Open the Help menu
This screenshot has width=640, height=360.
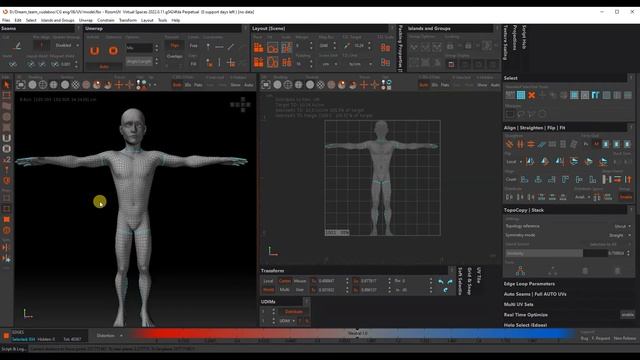click(x=176, y=20)
